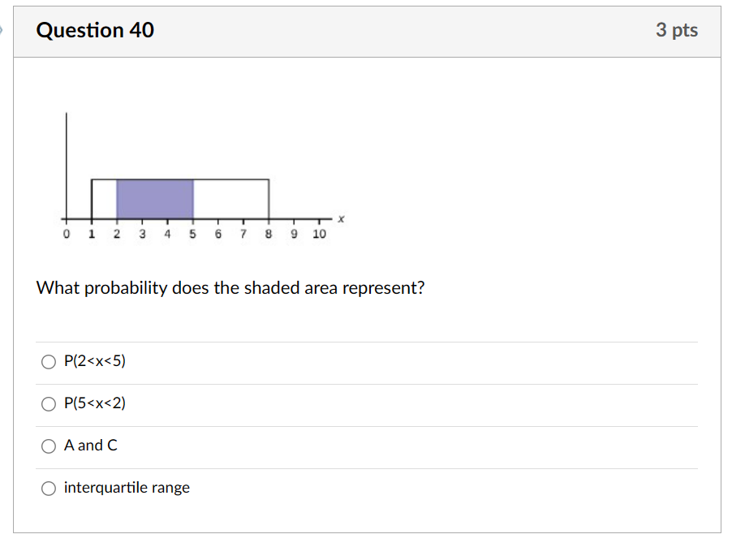Choose the P(5<x<2) answer option

(49, 403)
